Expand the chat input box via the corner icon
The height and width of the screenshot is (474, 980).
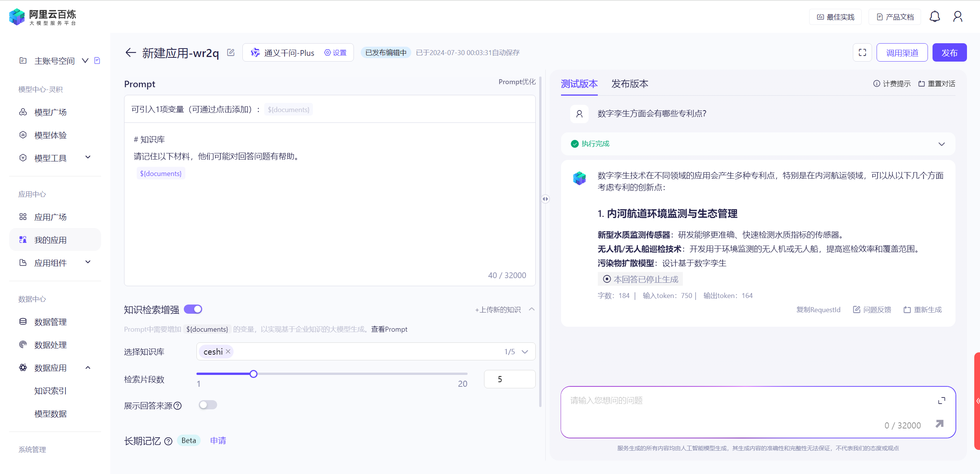941,401
